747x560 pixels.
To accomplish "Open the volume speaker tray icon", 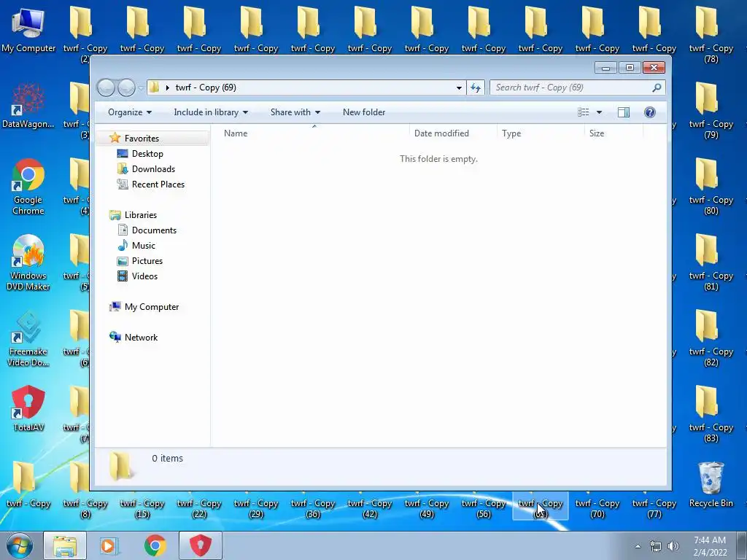I will (x=673, y=546).
